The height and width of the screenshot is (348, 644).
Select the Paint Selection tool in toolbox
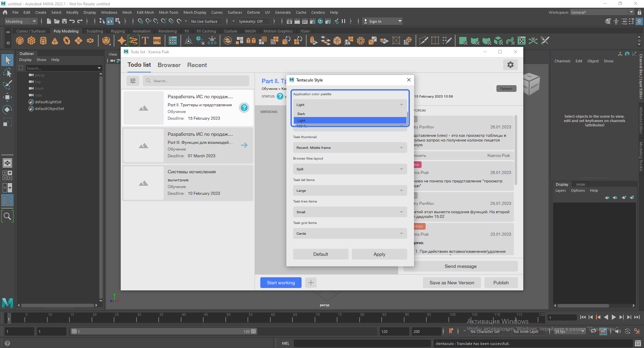(7, 85)
